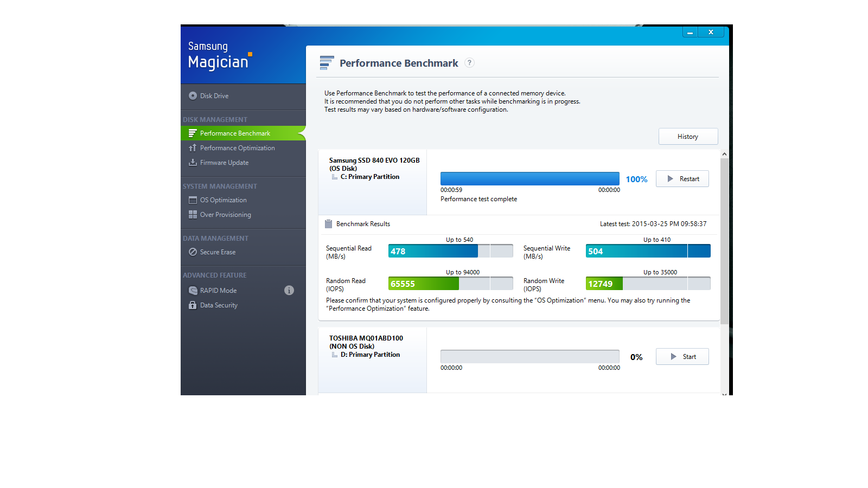Click the Sequential Read 478 result bar
This screenshot has width=868, height=488.
(451, 251)
